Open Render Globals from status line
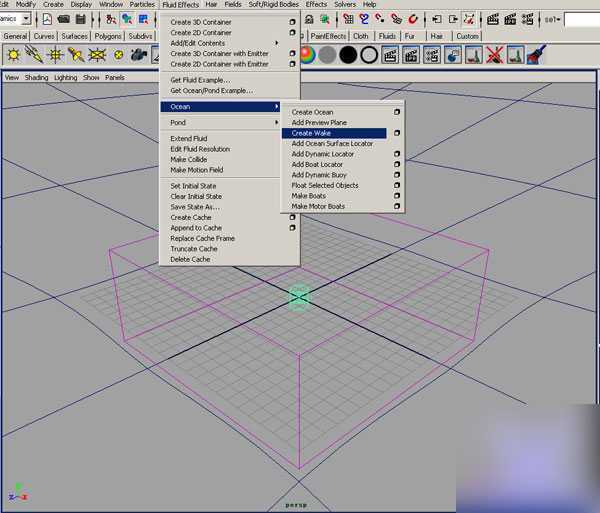The height and width of the screenshot is (513, 600). (527, 19)
